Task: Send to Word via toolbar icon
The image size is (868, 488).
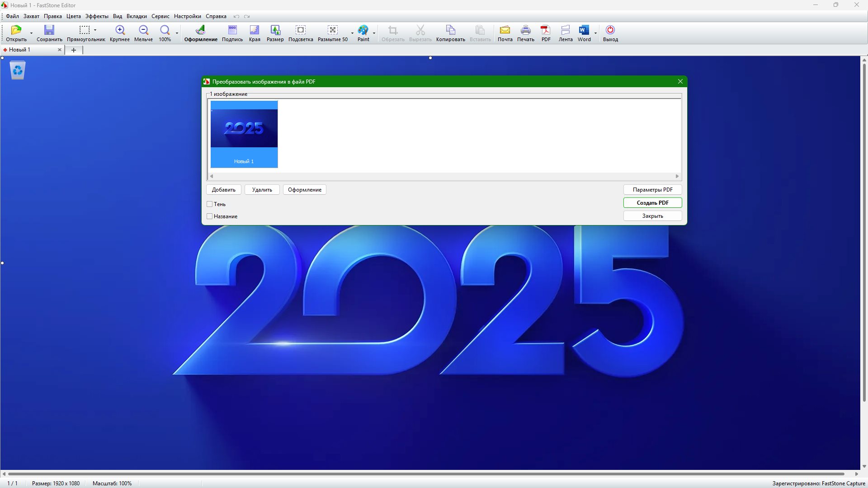Action: pyautogui.click(x=584, y=30)
